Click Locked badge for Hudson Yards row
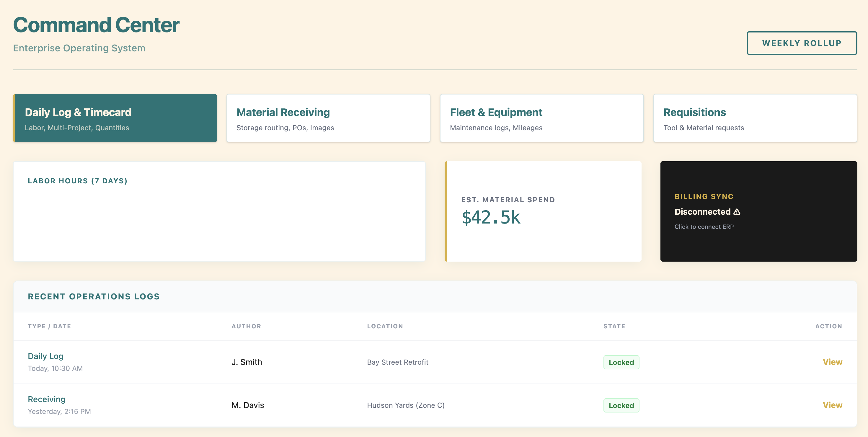The height and width of the screenshot is (437, 868). 621,406
